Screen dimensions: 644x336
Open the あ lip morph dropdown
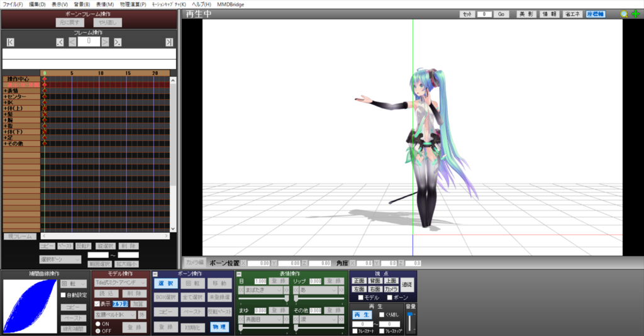click(x=318, y=290)
